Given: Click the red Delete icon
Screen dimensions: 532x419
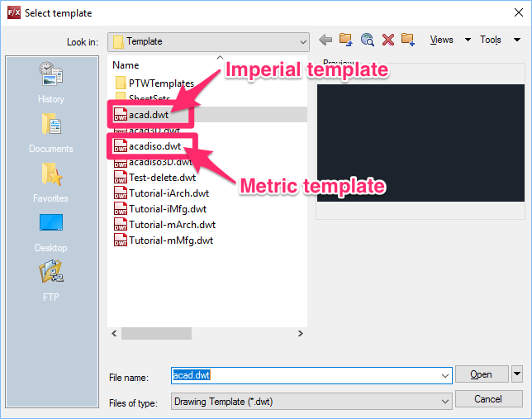Looking at the screenshot, I should point(387,40).
